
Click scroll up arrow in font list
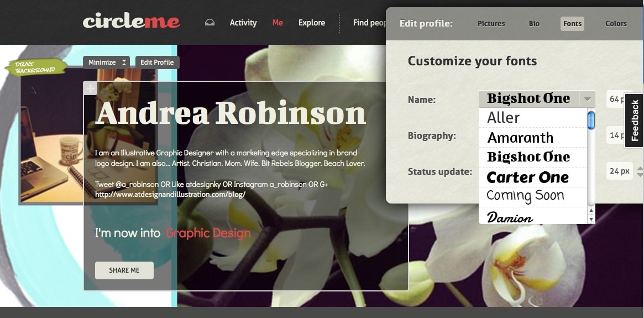pyautogui.click(x=591, y=211)
